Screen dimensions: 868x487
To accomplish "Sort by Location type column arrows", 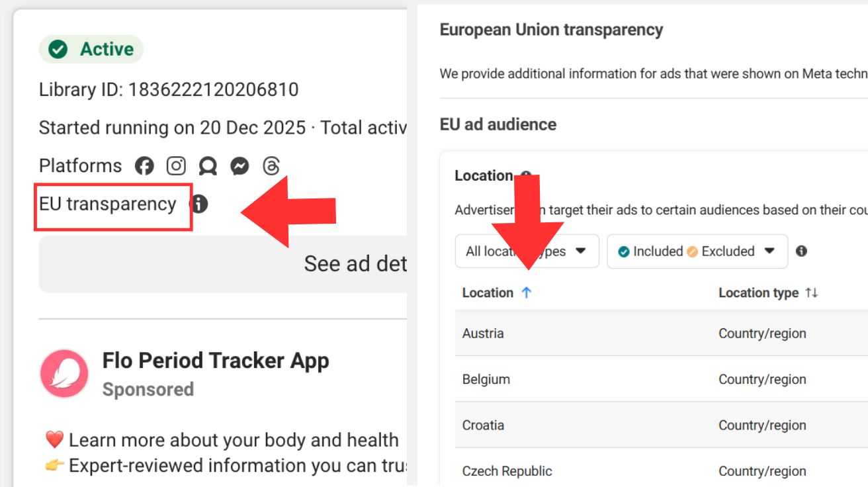I will (x=811, y=292).
